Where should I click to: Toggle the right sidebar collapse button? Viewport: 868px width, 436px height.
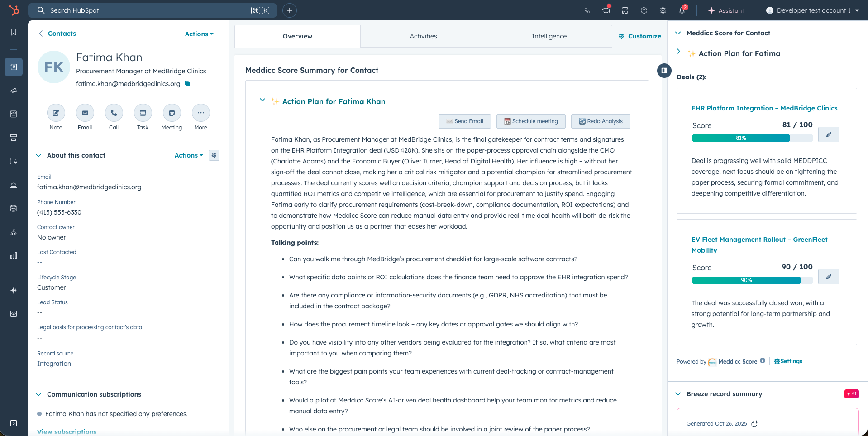point(664,71)
